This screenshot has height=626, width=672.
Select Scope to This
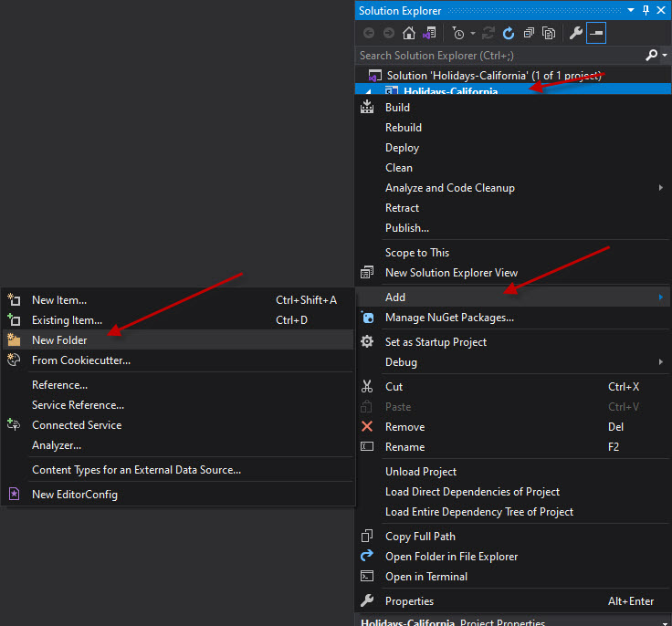pyautogui.click(x=513, y=253)
